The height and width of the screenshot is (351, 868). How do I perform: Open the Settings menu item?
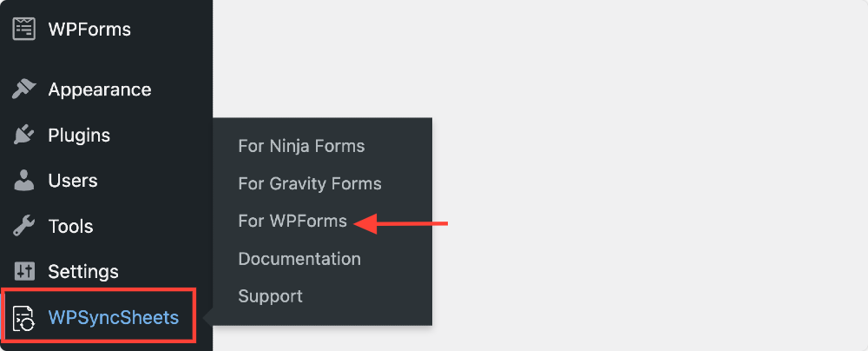point(83,272)
